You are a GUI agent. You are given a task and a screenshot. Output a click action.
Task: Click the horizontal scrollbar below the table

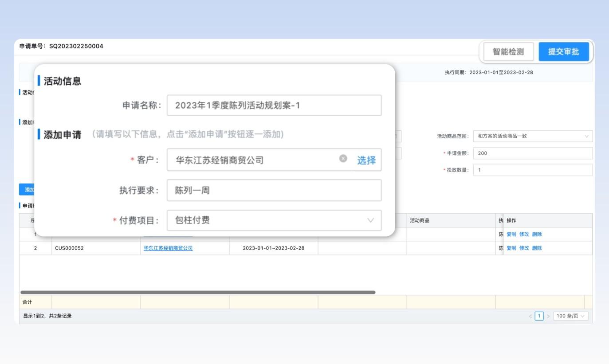[x=197, y=292]
